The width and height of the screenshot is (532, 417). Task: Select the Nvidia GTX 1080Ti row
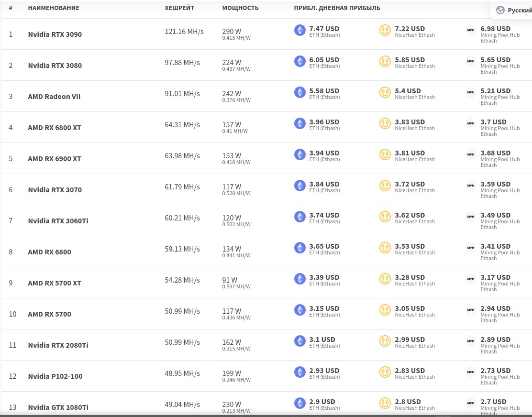click(266, 404)
